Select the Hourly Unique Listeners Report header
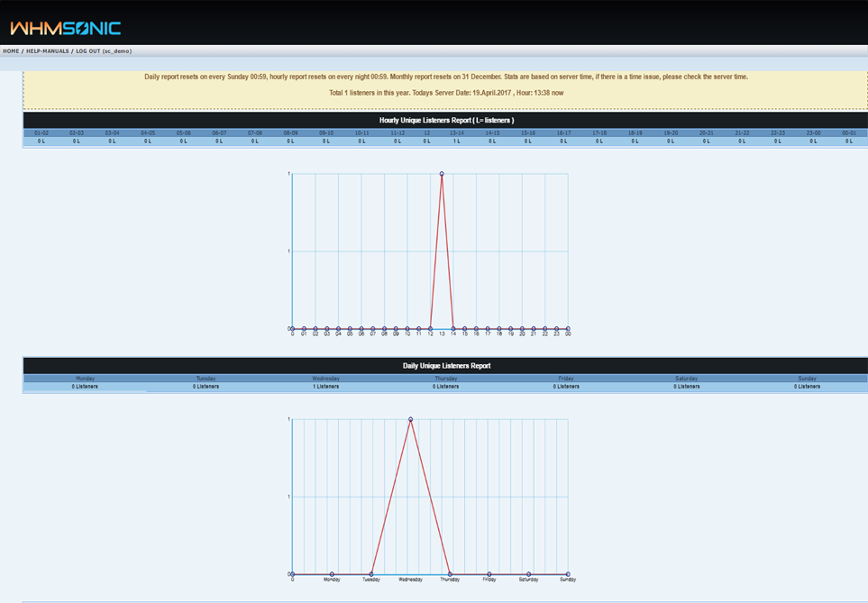The height and width of the screenshot is (603, 868). pos(446,120)
